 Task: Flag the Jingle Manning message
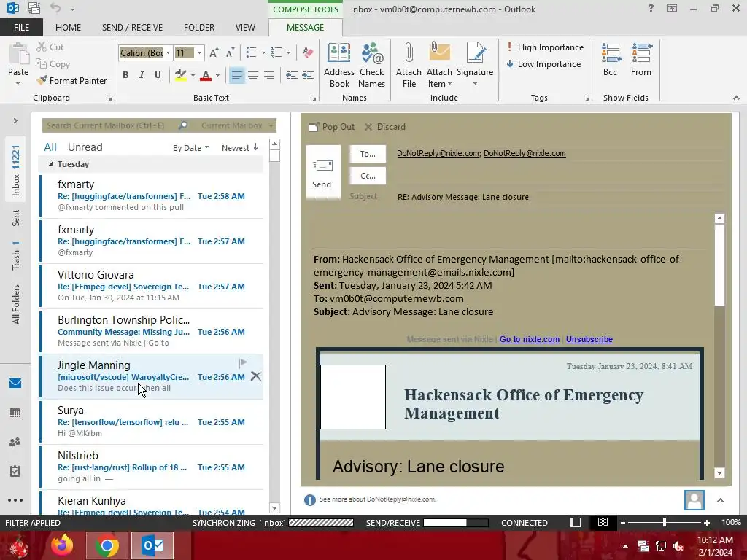pyautogui.click(x=242, y=363)
